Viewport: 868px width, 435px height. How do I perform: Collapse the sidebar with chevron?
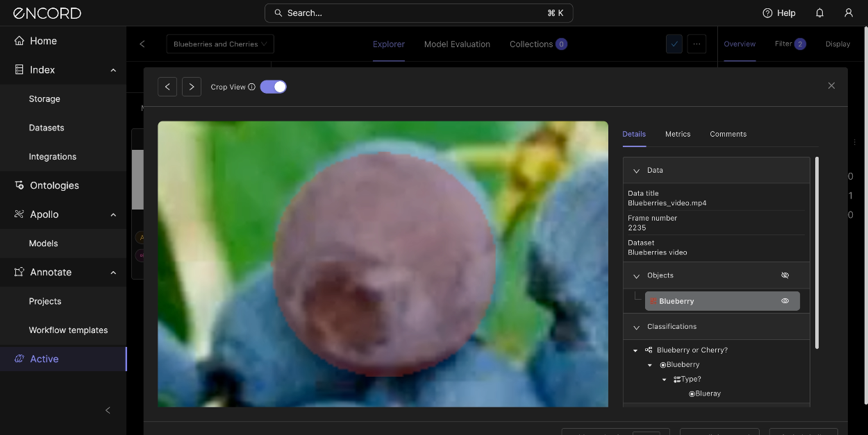[108, 410]
